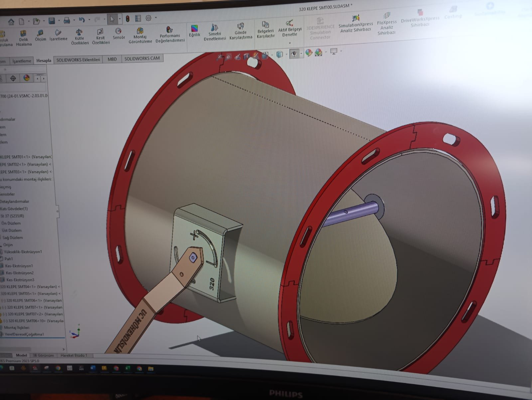Toggle the rebuild traffic light icon
This screenshot has height=400, width=532.
click(127, 19)
